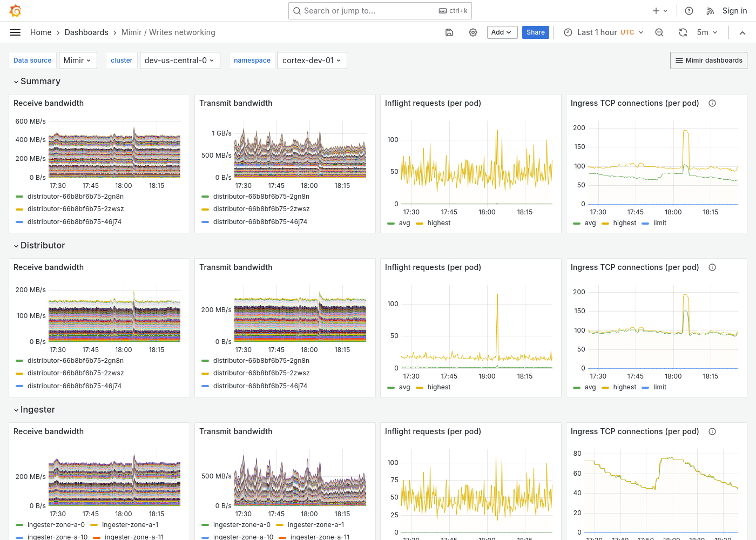Open the Mimir dashboards list
Screen dimensions: 756x540
(708, 60)
